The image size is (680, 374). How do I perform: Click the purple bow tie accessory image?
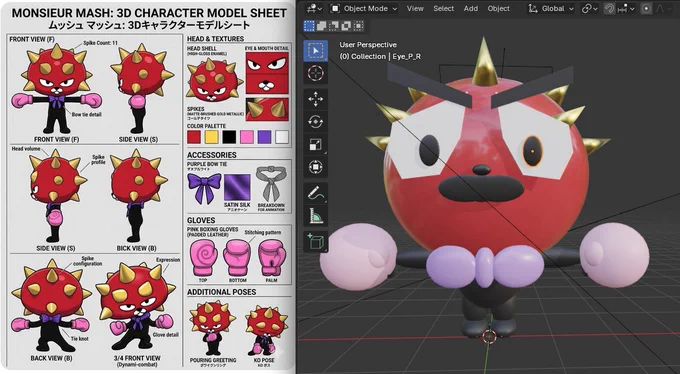[x=204, y=188]
